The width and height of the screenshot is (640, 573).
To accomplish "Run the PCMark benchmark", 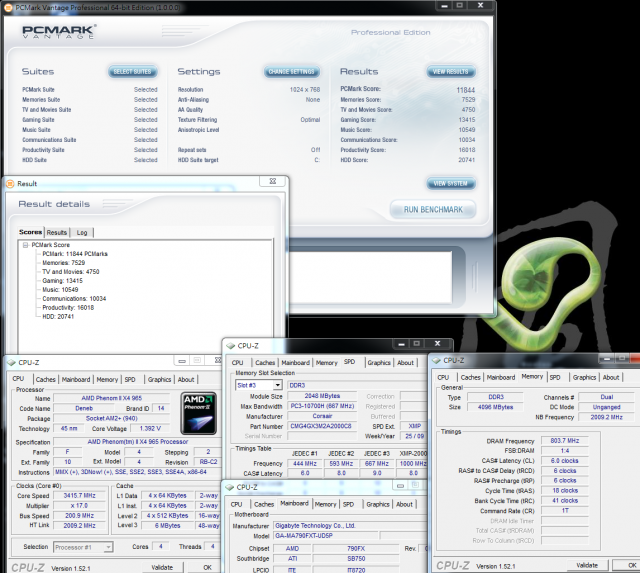I will 433,209.
